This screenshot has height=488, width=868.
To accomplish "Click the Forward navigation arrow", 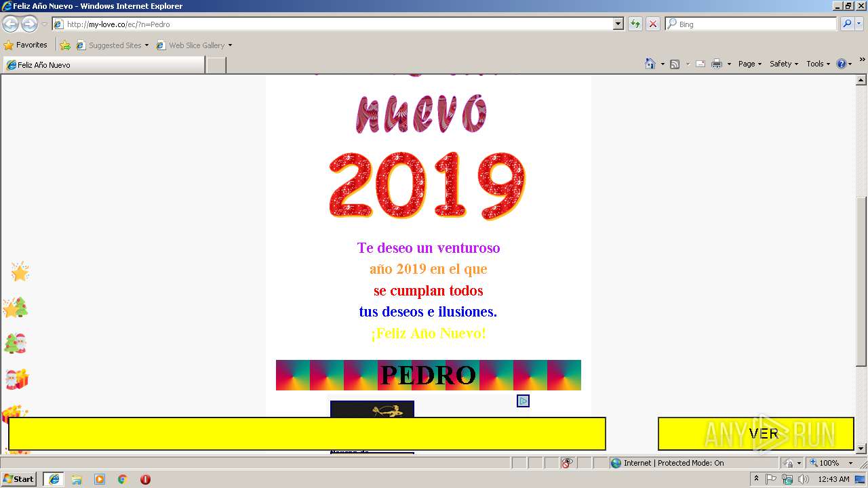I will 29,24.
